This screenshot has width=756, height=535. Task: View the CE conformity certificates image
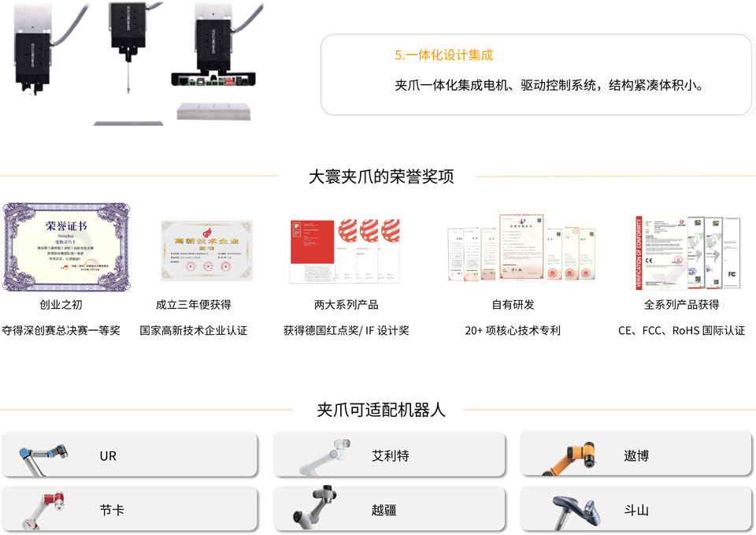[x=687, y=252]
